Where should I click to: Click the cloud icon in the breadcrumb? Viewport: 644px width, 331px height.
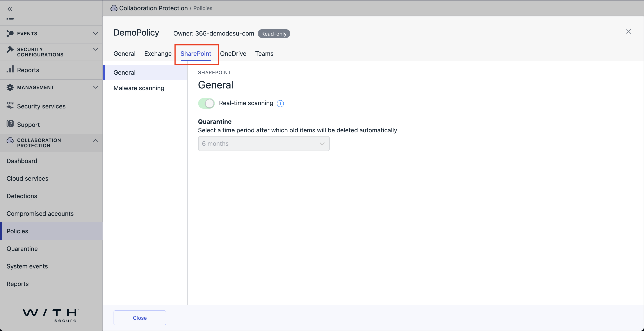click(114, 8)
